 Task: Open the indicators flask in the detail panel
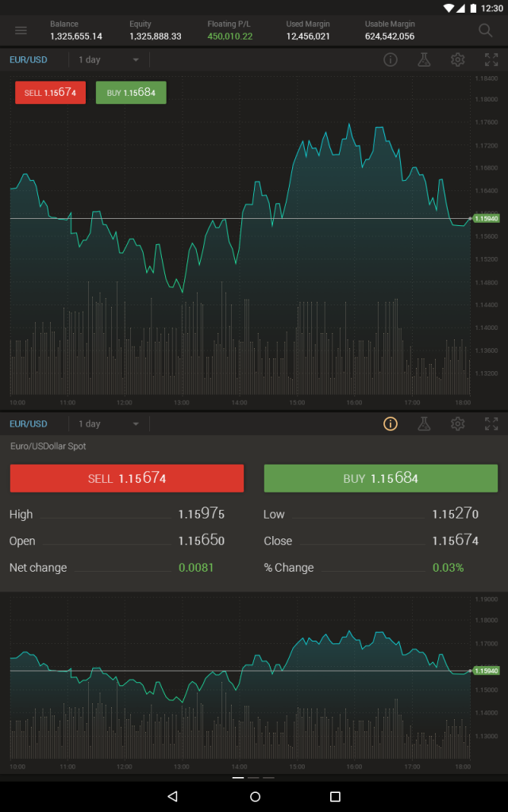coord(424,423)
